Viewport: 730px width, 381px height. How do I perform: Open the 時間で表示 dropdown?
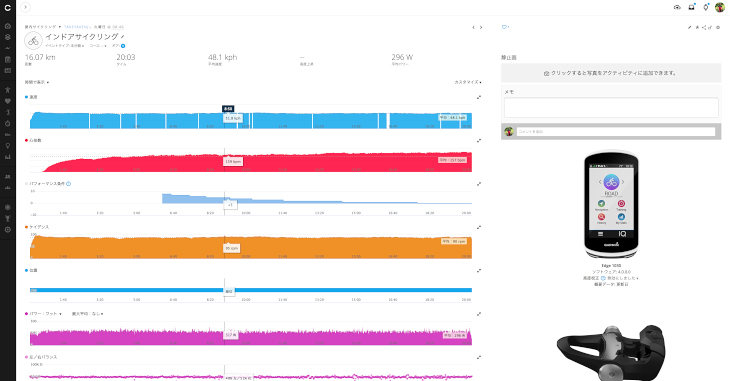[x=37, y=82]
